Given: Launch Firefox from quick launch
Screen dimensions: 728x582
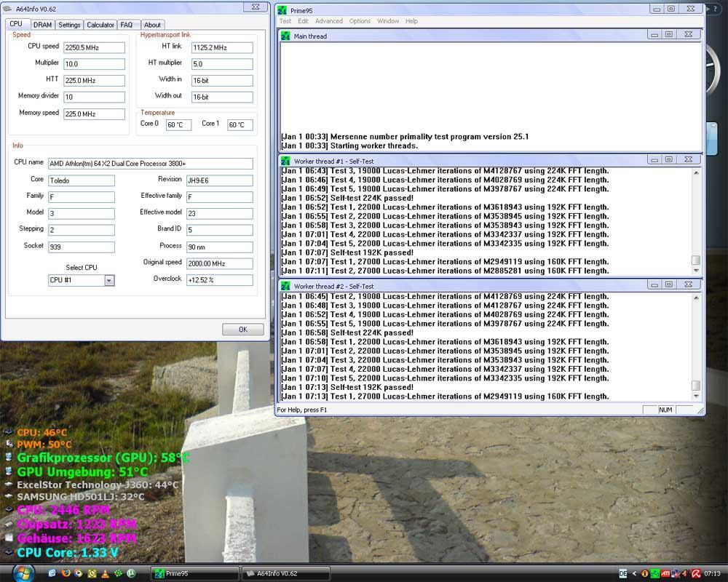Looking at the screenshot, I should point(66,573).
